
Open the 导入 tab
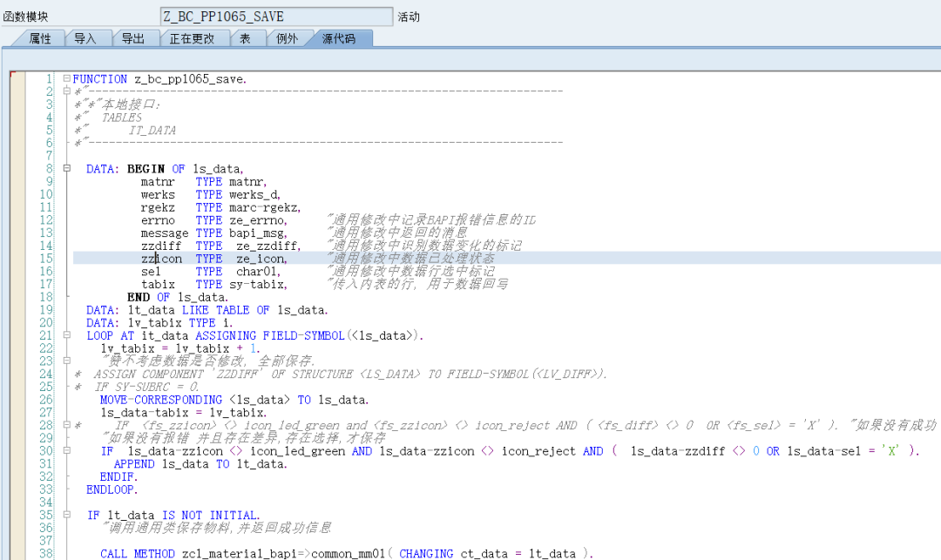coord(85,39)
